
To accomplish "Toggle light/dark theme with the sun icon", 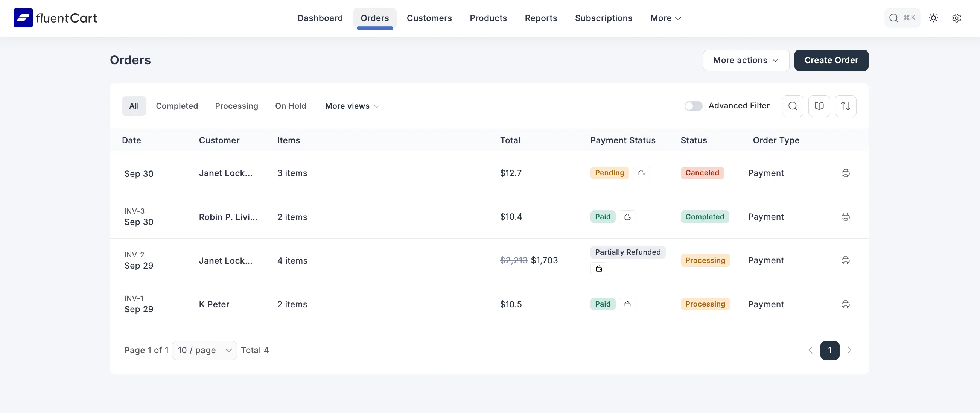I will click(934, 18).
